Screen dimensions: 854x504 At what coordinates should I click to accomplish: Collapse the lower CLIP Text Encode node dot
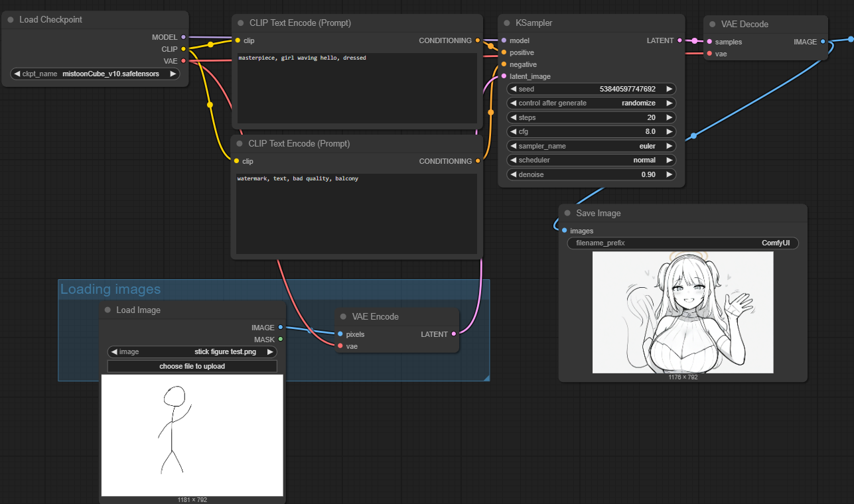tap(240, 144)
